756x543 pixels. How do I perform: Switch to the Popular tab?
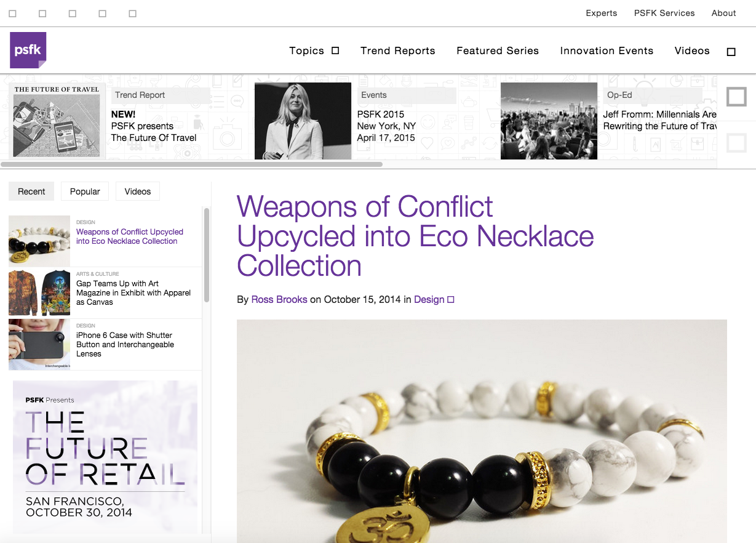click(85, 191)
